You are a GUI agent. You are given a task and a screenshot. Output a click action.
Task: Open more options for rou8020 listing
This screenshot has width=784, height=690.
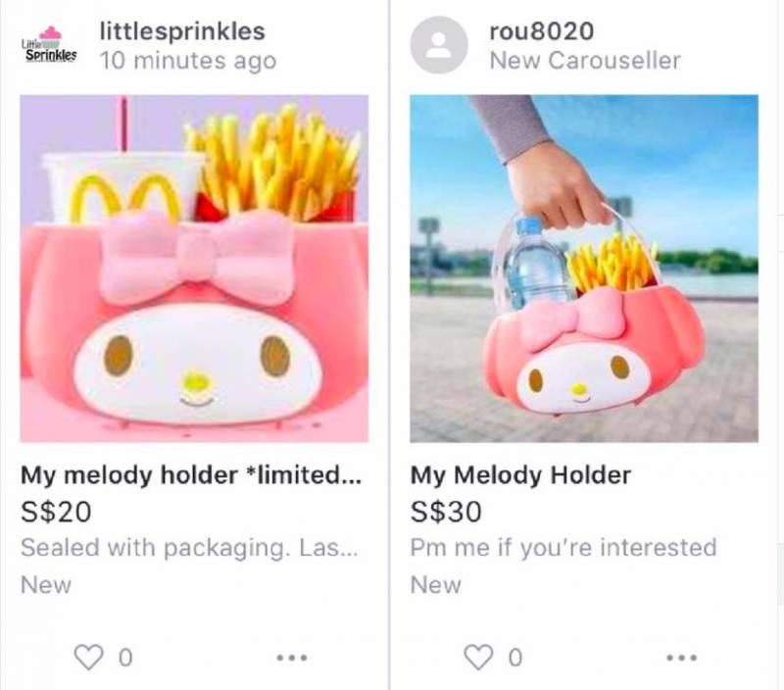[x=682, y=658]
